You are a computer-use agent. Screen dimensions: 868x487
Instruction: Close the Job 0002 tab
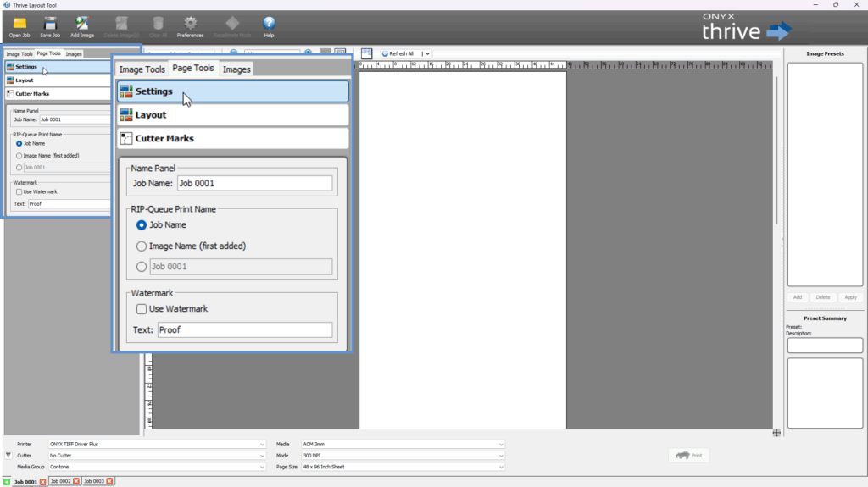76,481
